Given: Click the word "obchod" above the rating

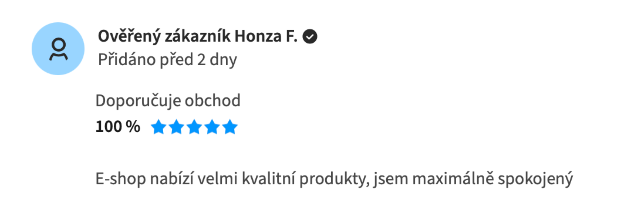Looking at the screenshot, I should (x=213, y=101).
